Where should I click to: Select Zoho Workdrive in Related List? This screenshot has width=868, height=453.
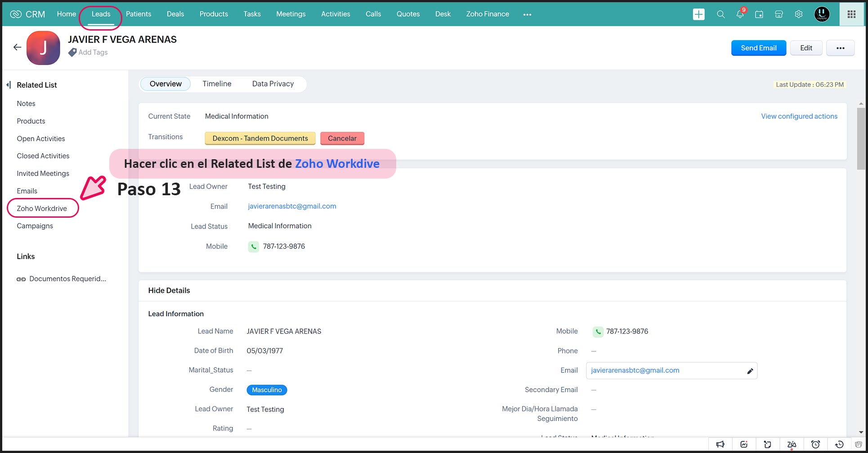(x=42, y=209)
